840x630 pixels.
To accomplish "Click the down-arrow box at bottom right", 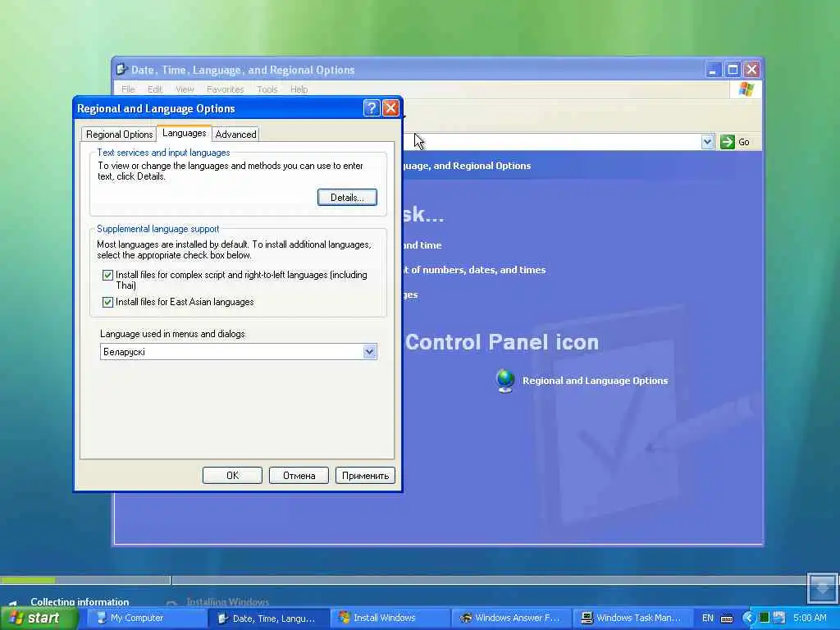I will tap(822, 587).
